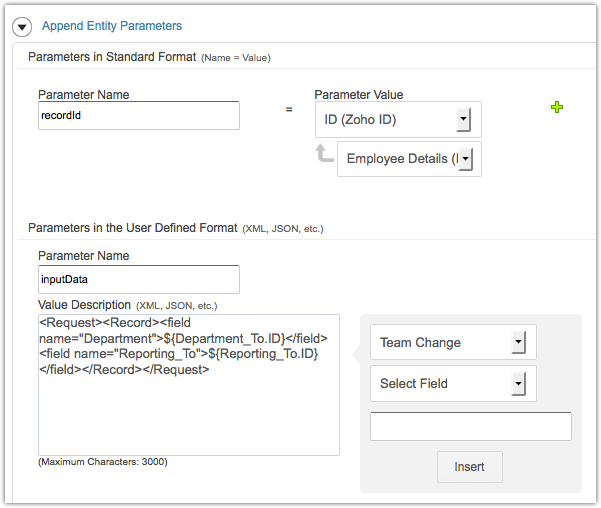Click the Parameters in the User Defined Format heading
The width and height of the screenshot is (601, 508).
133,228
